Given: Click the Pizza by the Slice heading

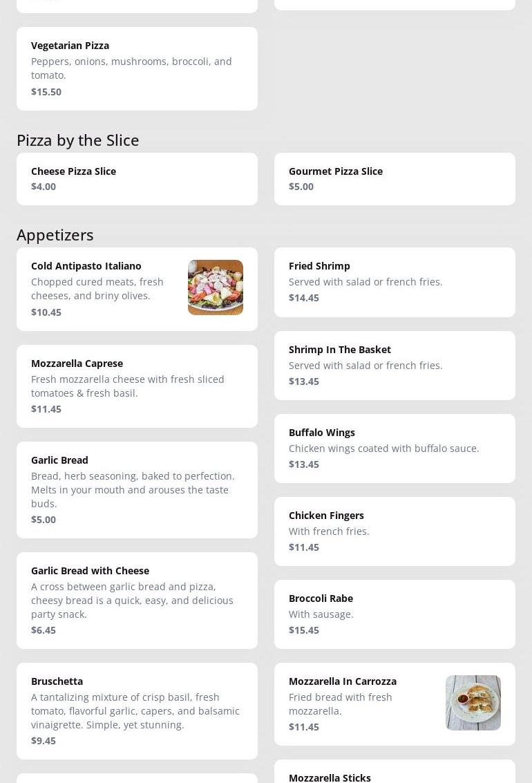Looking at the screenshot, I should [78, 140].
